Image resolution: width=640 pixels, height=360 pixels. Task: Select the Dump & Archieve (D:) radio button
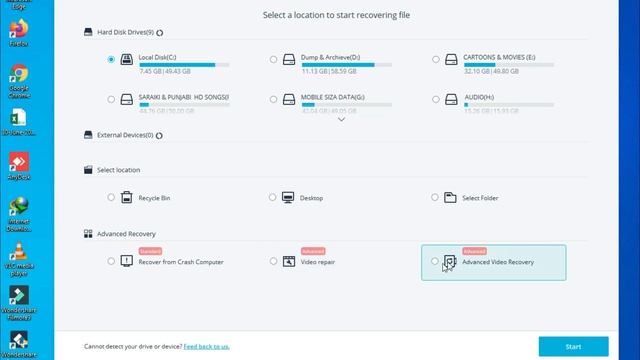pos(273,60)
